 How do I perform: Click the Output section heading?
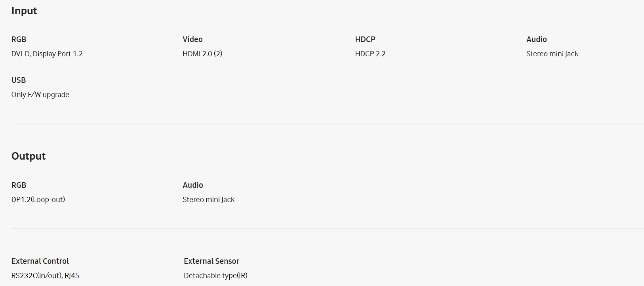[x=29, y=156]
